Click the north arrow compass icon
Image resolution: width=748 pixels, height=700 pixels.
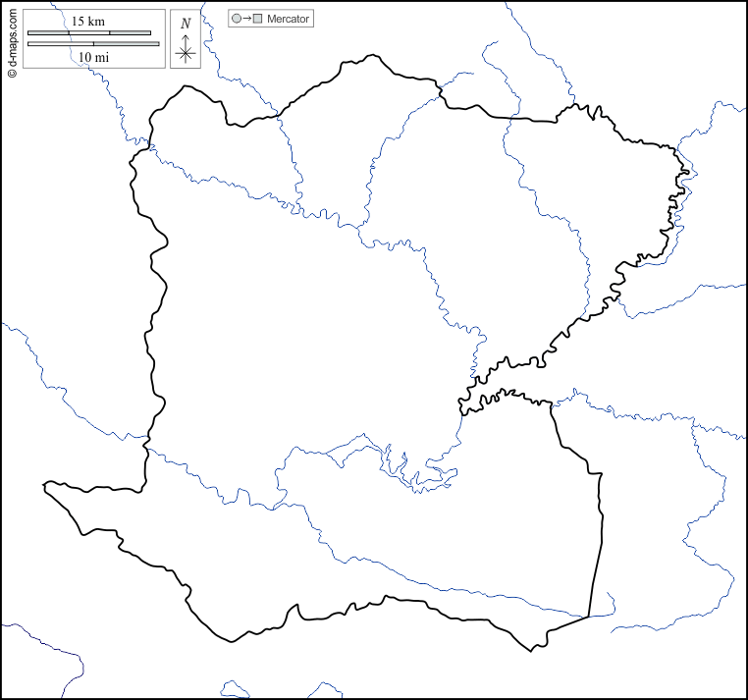(186, 39)
